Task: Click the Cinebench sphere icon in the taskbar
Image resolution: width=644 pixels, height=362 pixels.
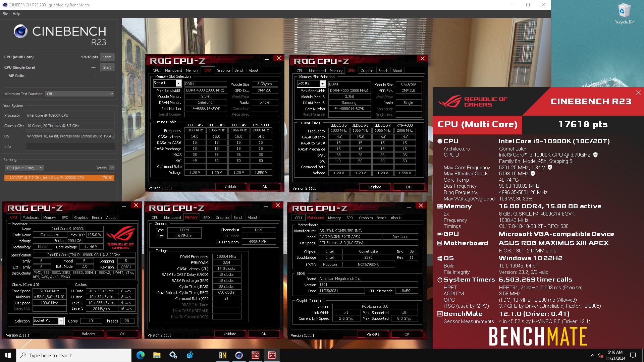Action: tap(239, 355)
